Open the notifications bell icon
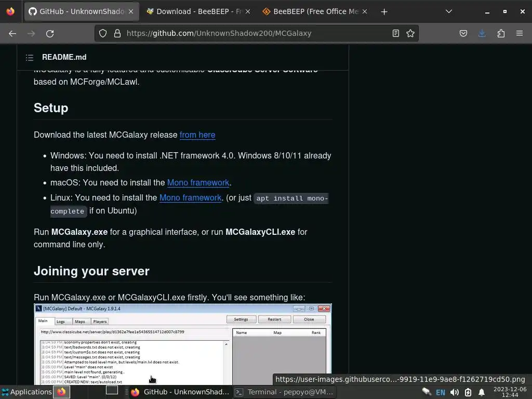 482,392
